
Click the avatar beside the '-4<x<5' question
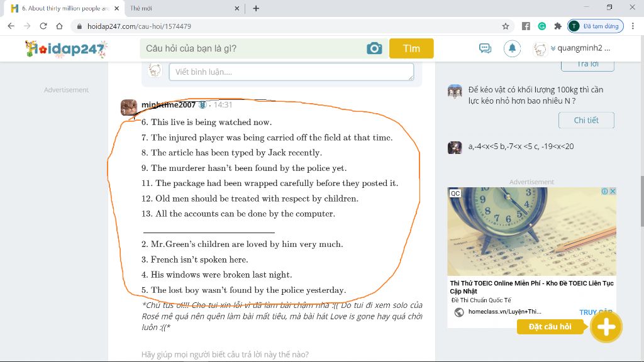pyautogui.click(x=455, y=147)
